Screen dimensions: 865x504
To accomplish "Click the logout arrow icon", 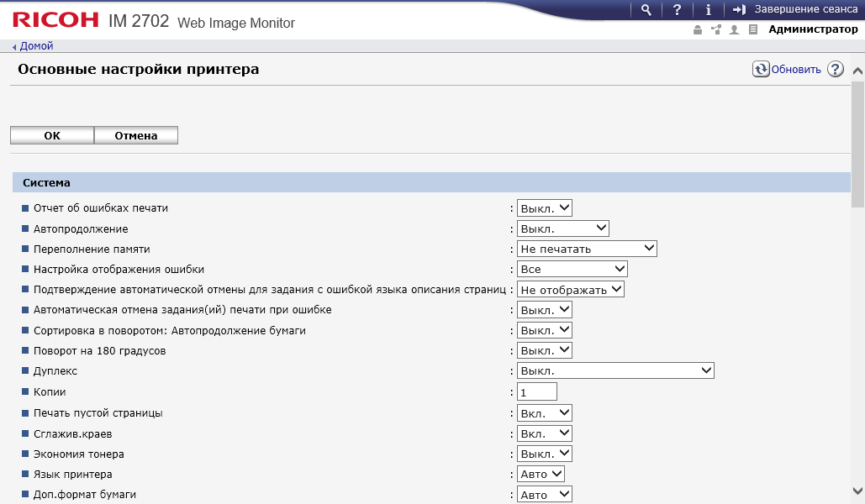I will tap(740, 10).
